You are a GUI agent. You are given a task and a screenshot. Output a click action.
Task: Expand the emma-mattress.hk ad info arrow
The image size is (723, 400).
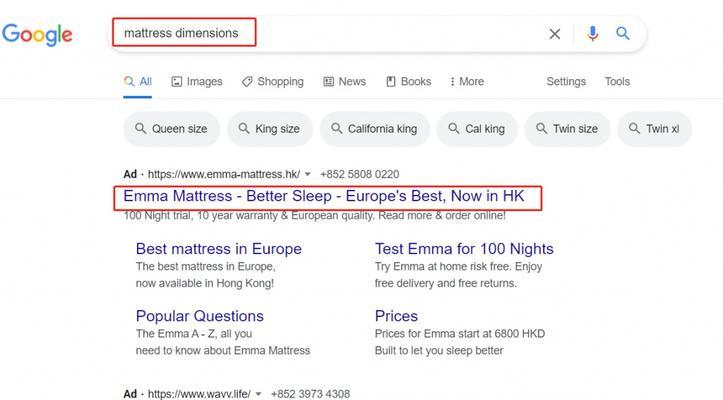[x=308, y=174]
